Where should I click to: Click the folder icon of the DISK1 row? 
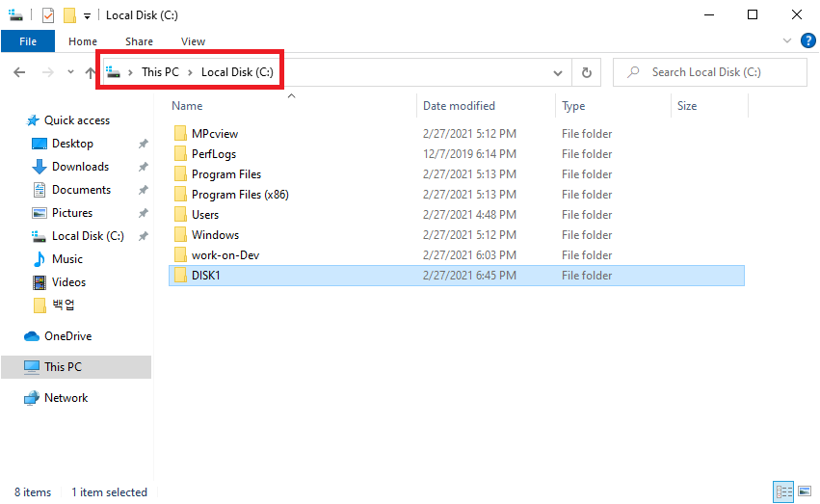click(x=180, y=276)
